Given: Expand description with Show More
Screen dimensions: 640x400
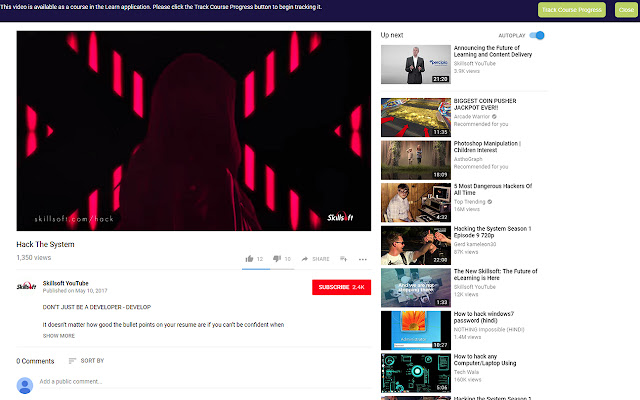Looking at the screenshot, I should (59, 336).
